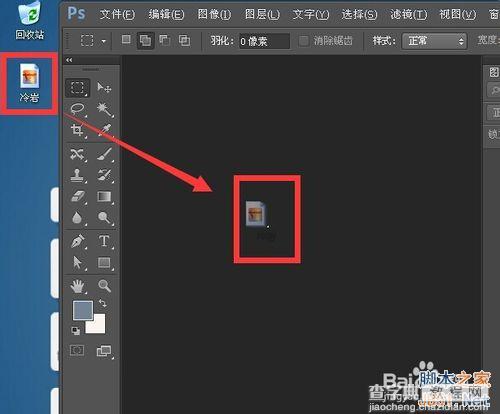500x414 pixels.
Task: Select the Rectangle shape tool
Action: [104, 262]
